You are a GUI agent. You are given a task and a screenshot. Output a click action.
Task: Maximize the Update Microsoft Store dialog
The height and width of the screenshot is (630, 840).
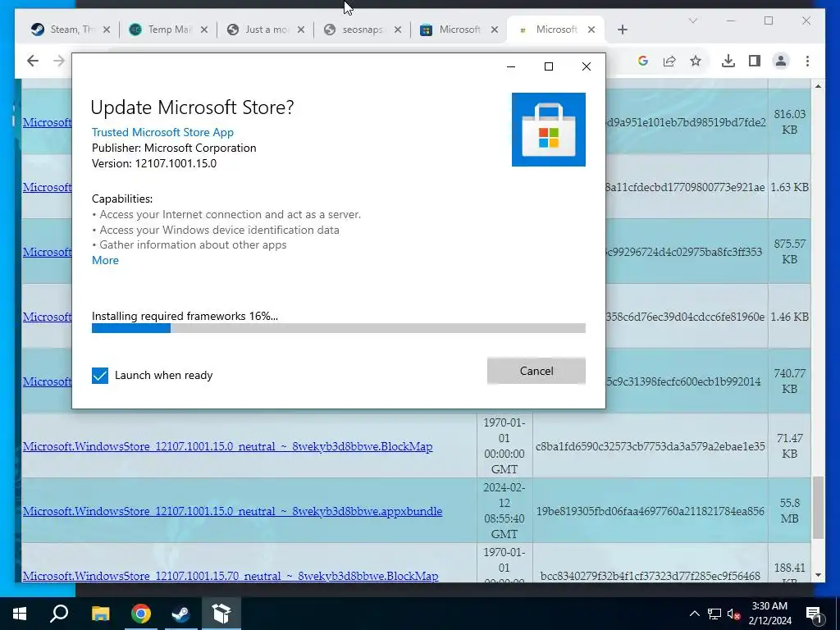(549, 66)
